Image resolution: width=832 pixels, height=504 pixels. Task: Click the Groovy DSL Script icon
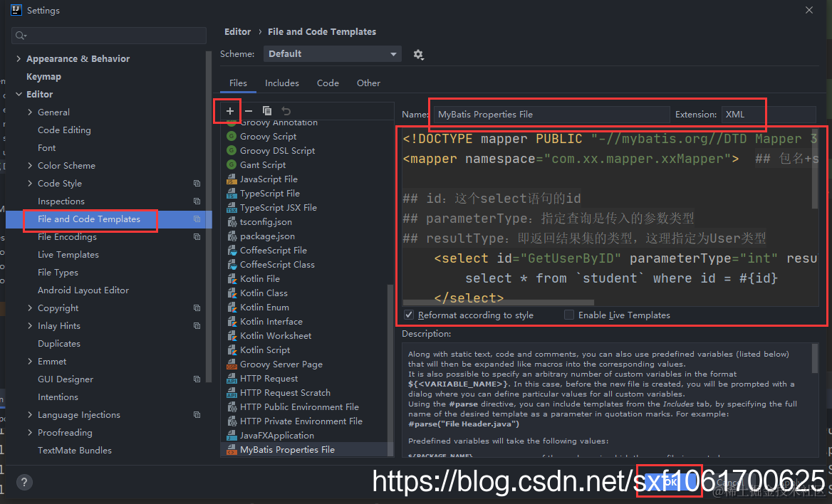[232, 151]
